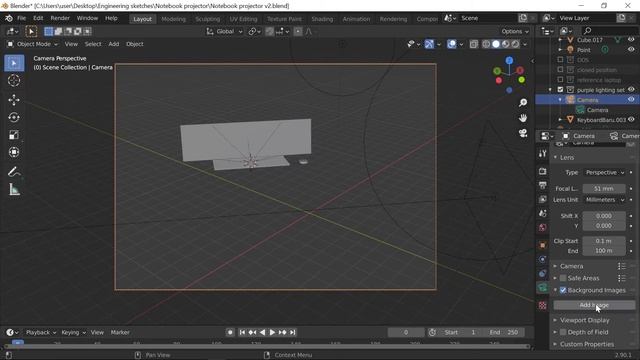Click the Focal Length 51 mm field
640x360 pixels.
[604, 189]
